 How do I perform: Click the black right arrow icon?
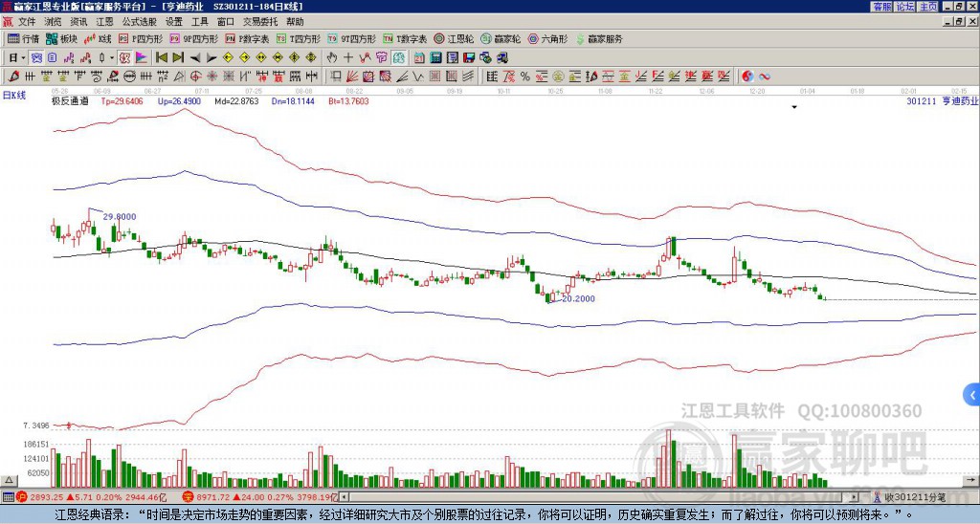[x=212, y=58]
